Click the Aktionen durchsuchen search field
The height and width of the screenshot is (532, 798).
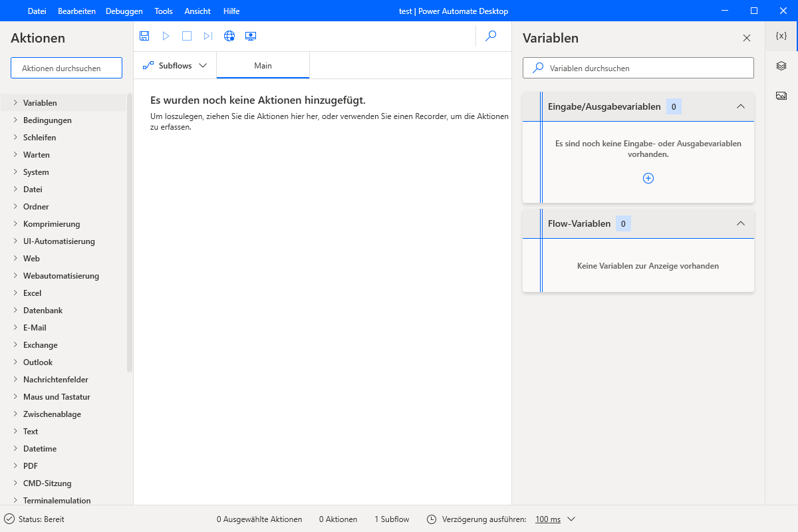pos(66,68)
